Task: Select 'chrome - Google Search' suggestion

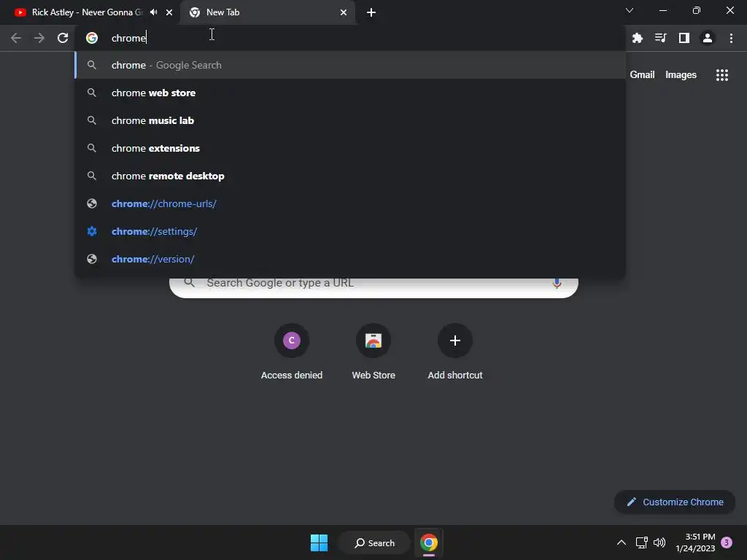Action: coord(350,65)
